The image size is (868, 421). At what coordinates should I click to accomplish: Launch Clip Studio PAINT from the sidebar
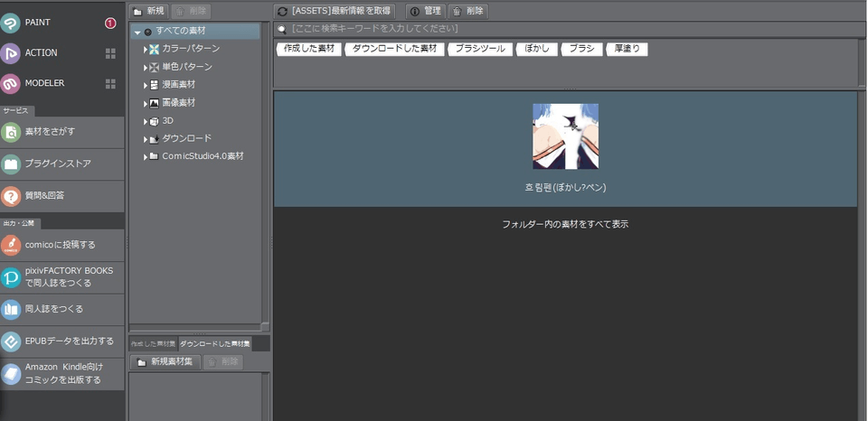click(11, 23)
